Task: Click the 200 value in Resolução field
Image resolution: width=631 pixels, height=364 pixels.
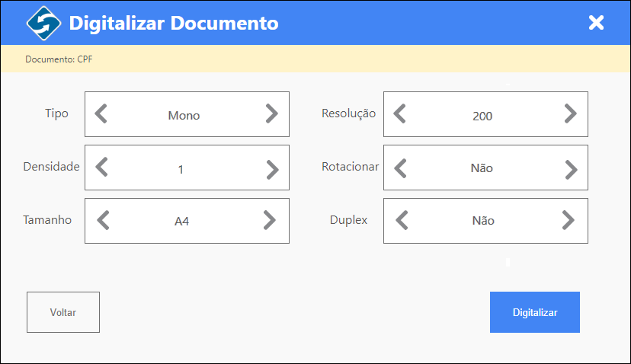Action: (482, 117)
